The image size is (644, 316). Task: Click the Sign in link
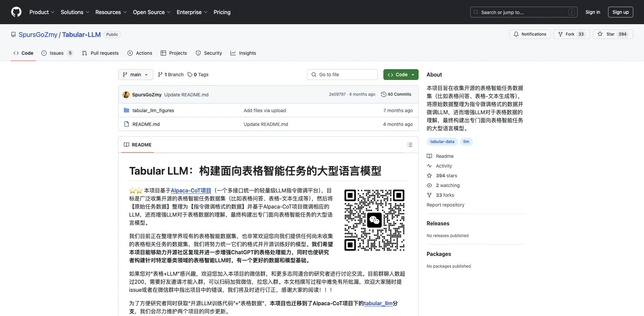(593, 12)
